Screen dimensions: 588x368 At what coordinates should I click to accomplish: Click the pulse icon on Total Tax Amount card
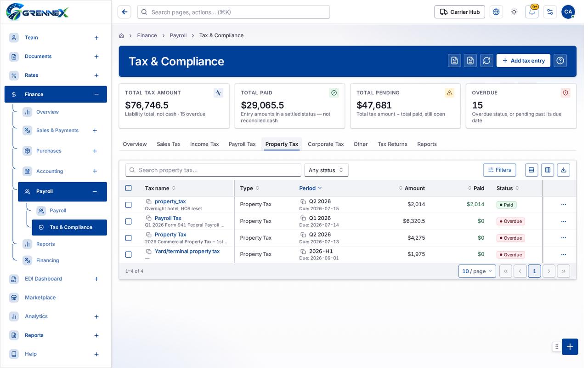coord(218,93)
